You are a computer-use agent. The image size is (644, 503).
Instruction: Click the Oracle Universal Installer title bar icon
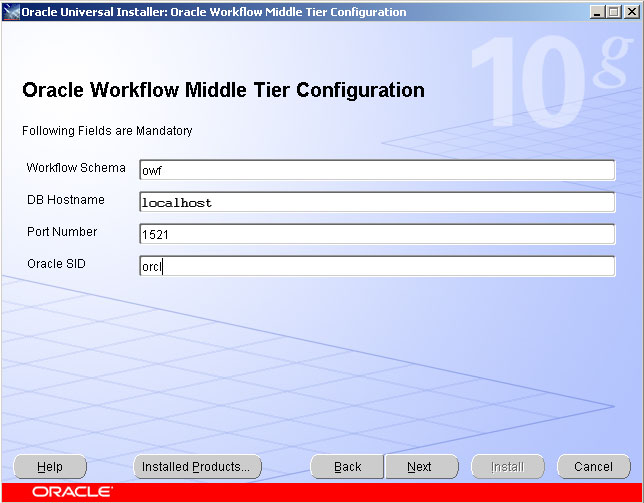tap(11, 12)
